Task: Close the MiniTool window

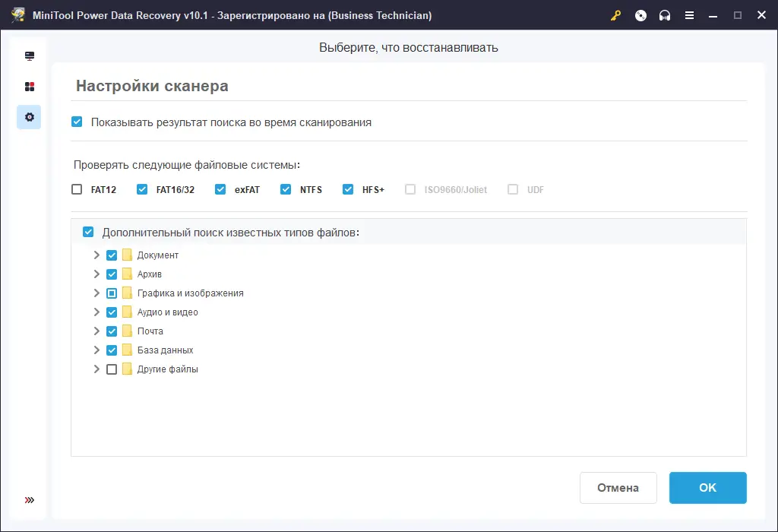Action: point(761,15)
